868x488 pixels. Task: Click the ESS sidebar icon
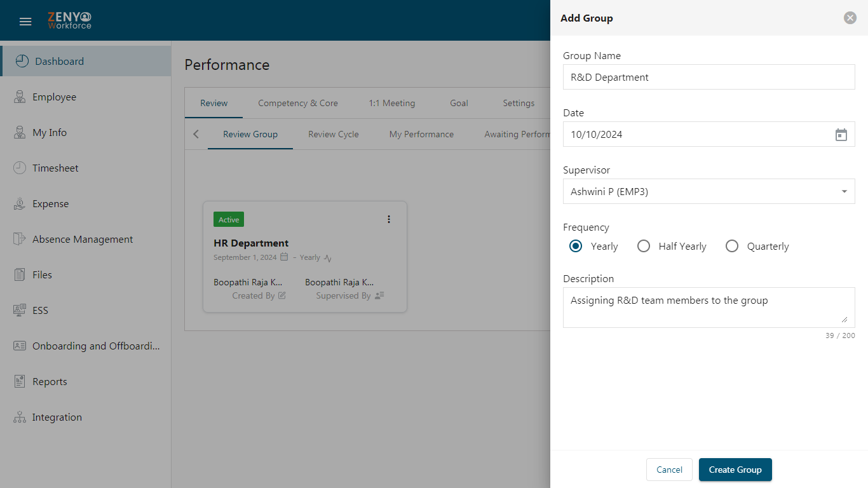point(20,310)
